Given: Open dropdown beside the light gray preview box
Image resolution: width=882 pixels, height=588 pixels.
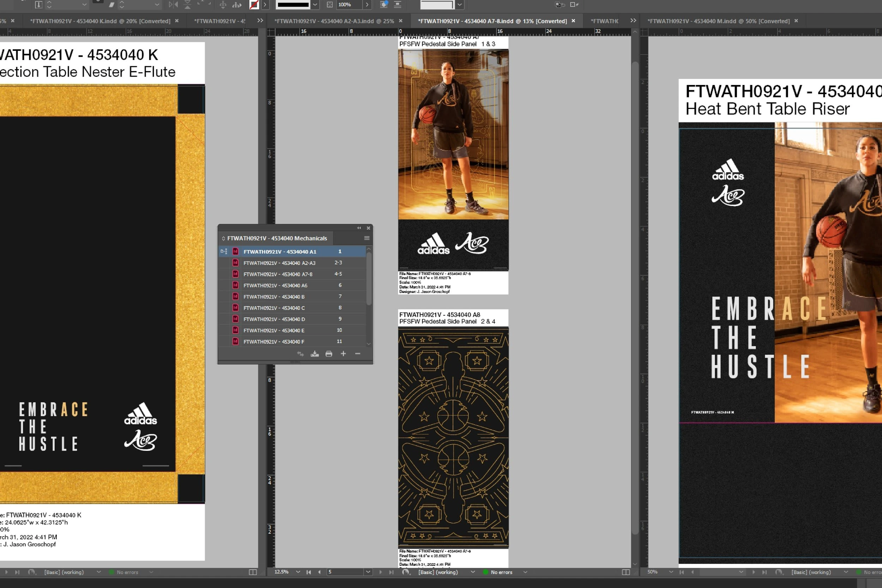Looking at the screenshot, I should pyautogui.click(x=459, y=5).
